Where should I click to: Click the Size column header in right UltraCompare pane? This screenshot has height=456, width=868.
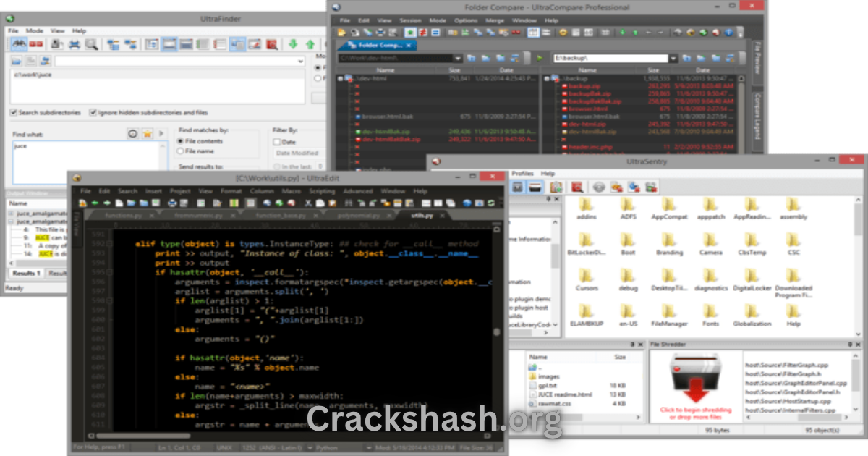pyautogui.click(x=653, y=70)
